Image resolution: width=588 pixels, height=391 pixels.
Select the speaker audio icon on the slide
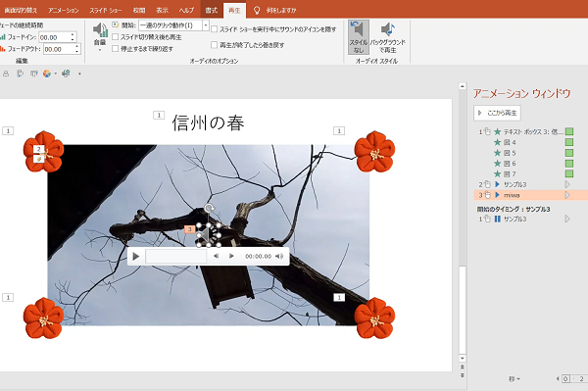coord(209,234)
